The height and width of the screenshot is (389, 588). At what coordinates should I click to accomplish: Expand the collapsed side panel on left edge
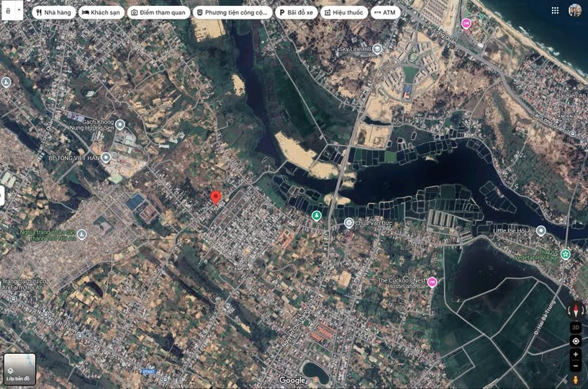(3, 195)
